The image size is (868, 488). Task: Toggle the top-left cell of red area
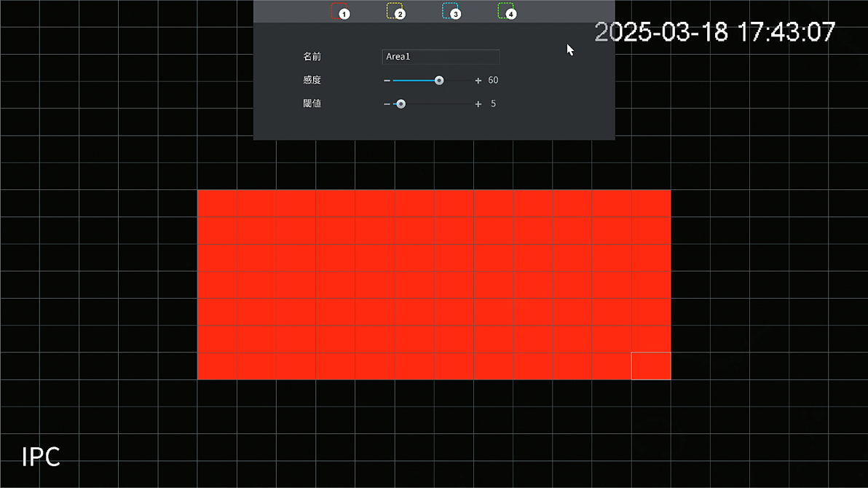click(217, 204)
